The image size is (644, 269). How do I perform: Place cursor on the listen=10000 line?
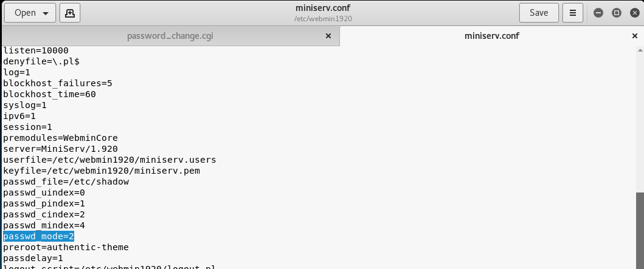pyautogui.click(x=36, y=50)
